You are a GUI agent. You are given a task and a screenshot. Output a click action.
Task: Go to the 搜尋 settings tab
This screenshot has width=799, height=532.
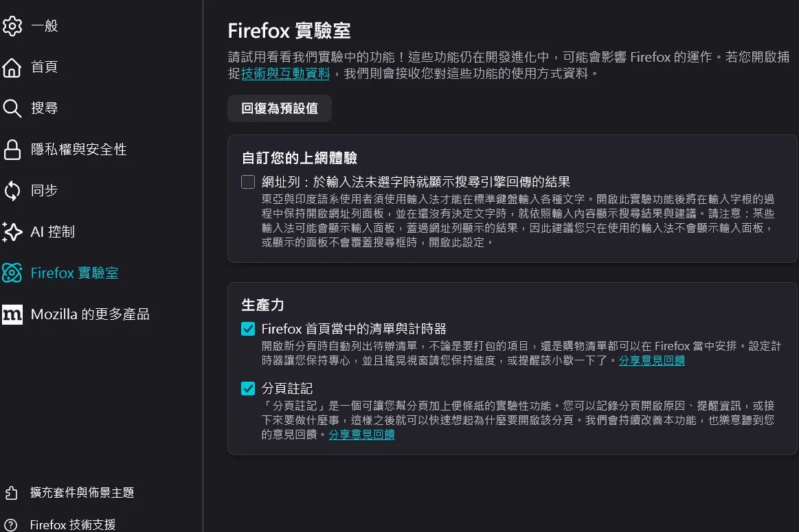point(44,108)
